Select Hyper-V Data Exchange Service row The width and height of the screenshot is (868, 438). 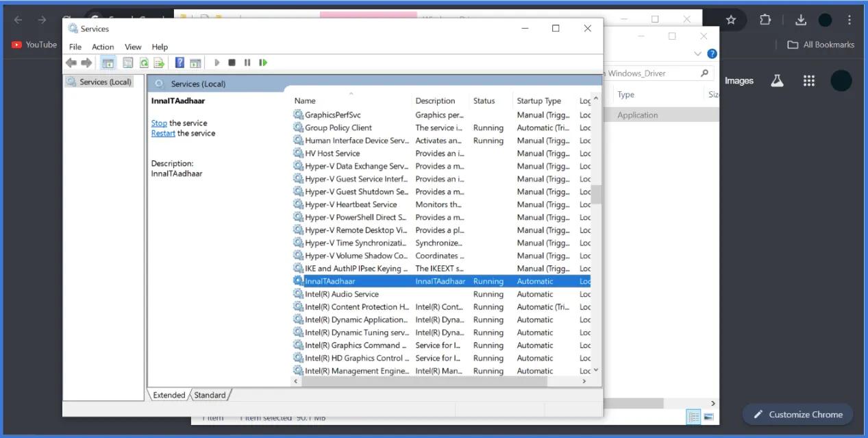441,167
